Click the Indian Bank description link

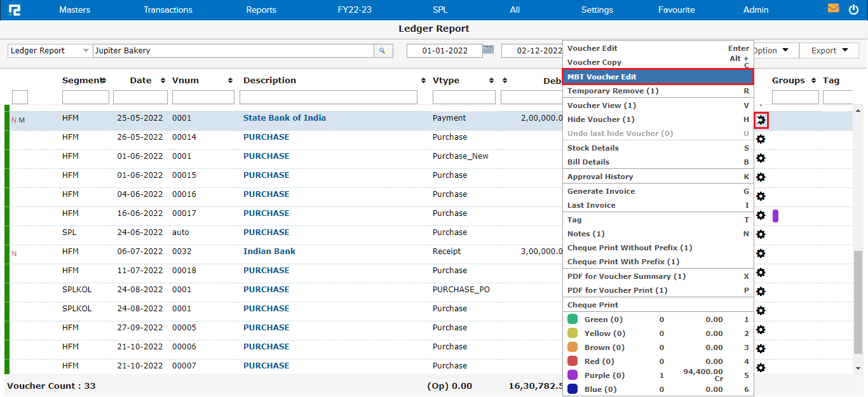(269, 252)
